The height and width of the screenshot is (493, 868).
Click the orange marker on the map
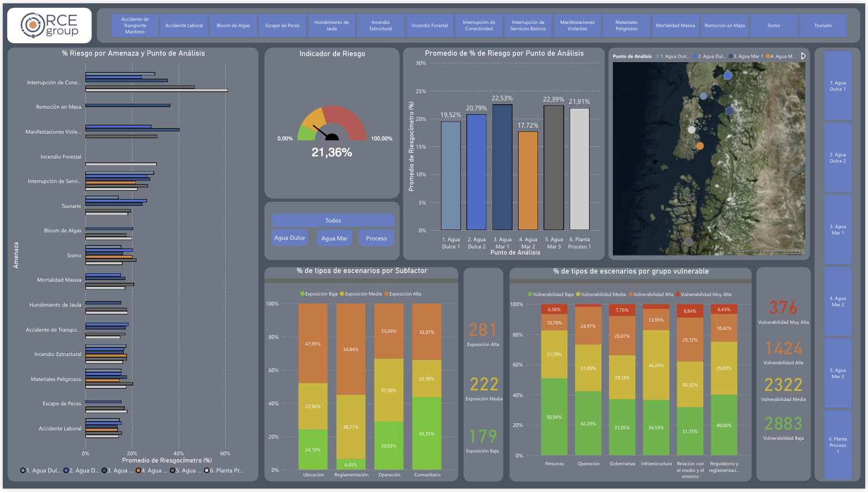(699, 146)
